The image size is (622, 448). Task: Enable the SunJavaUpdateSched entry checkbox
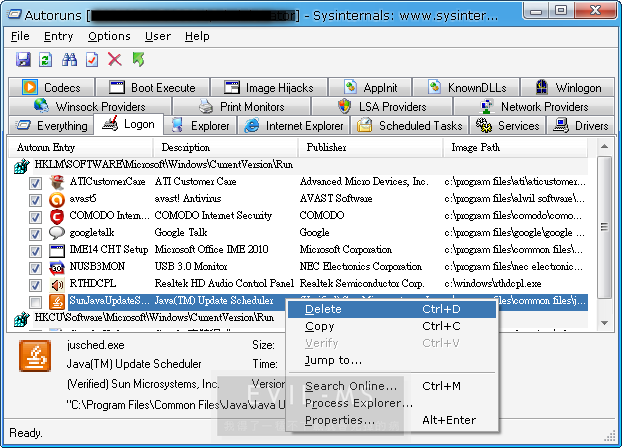[x=36, y=301]
